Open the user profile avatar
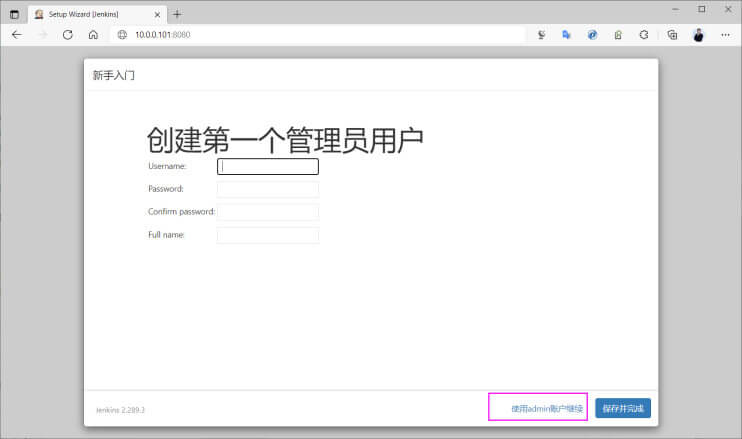This screenshot has width=742, height=439. coord(698,35)
